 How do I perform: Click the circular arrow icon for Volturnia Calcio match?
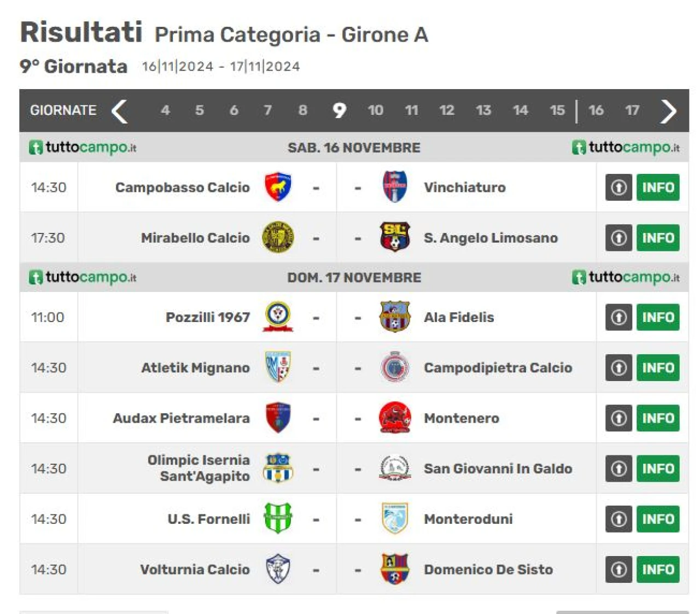coord(619,569)
